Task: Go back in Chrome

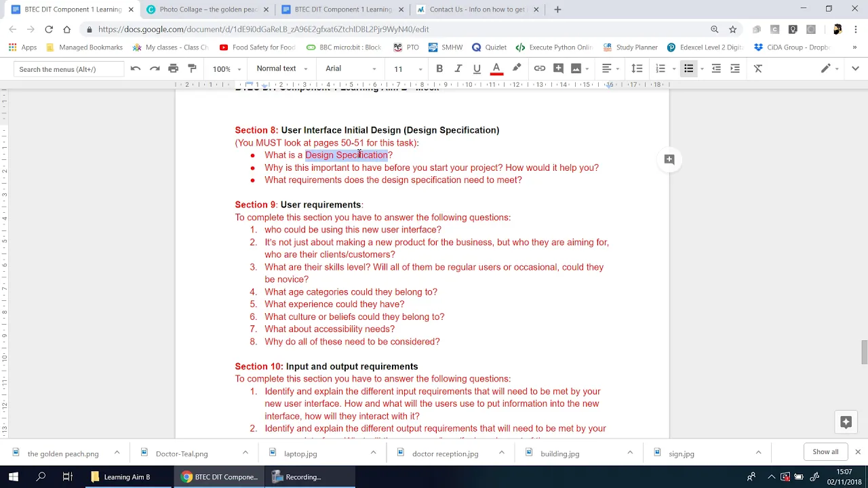Action: pyautogui.click(x=13, y=29)
